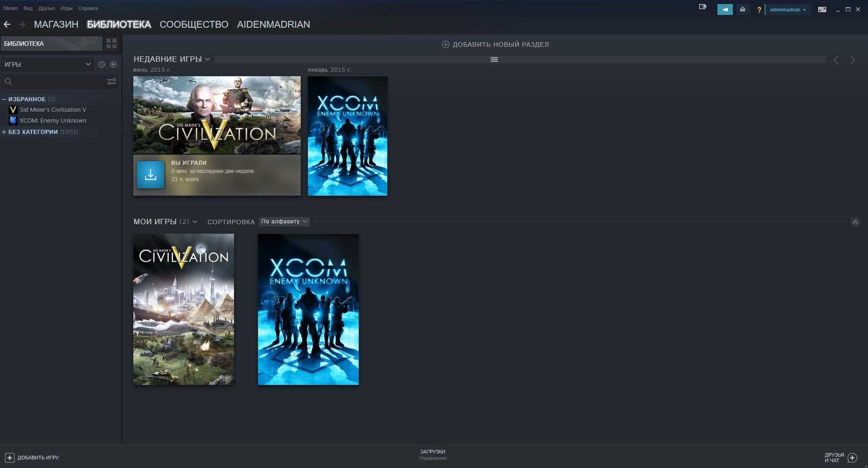Open Civilization V cover in My Games
The width and height of the screenshot is (868, 468).
point(184,310)
